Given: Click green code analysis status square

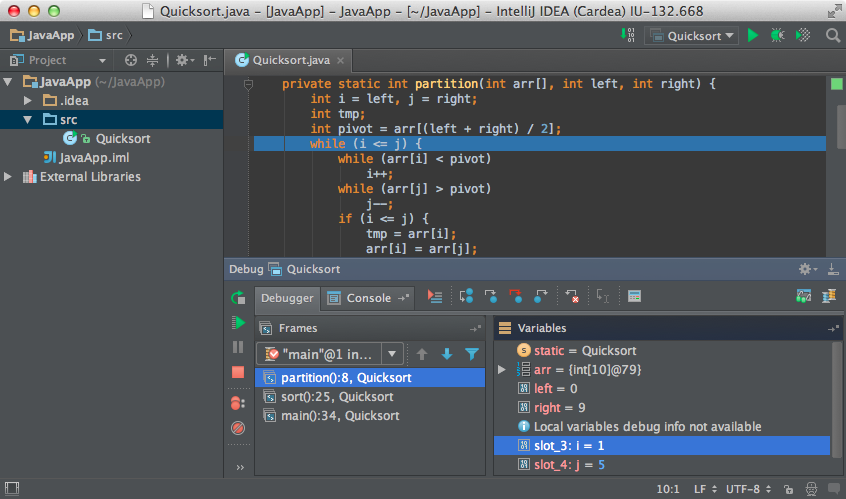Looking at the screenshot, I should tap(836, 84).
